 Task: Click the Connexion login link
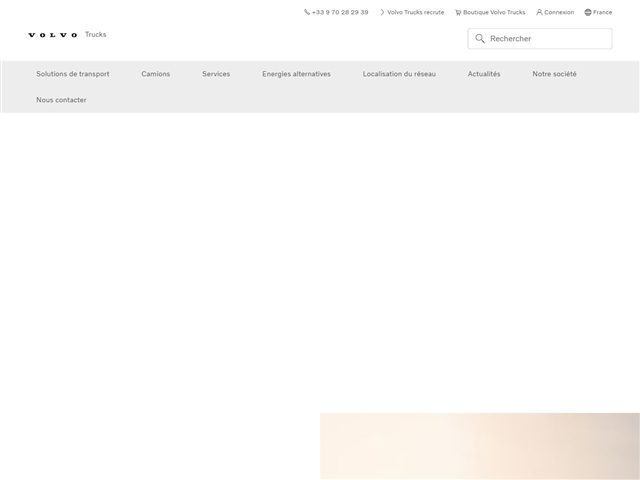[x=558, y=12]
